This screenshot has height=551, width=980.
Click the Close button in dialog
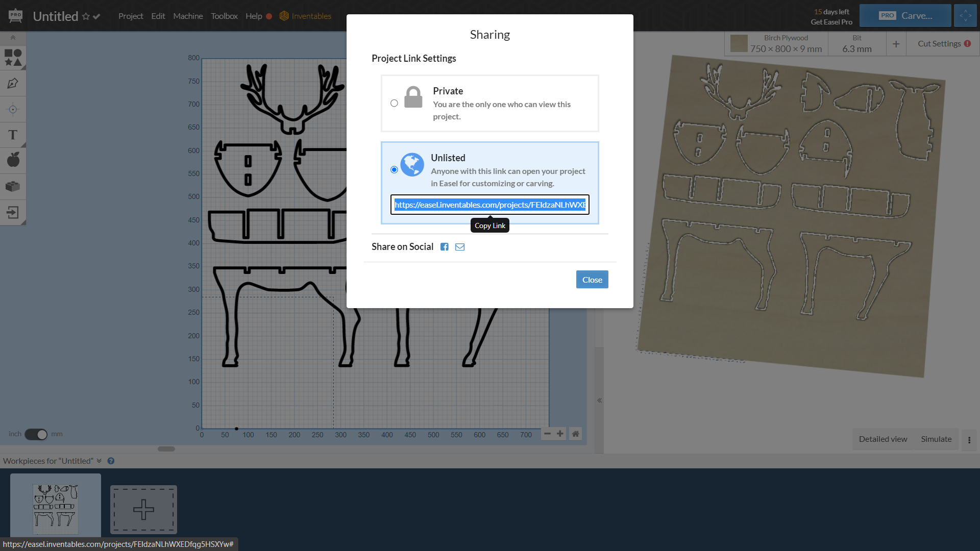pyautogui.click(x=592, y=279)
